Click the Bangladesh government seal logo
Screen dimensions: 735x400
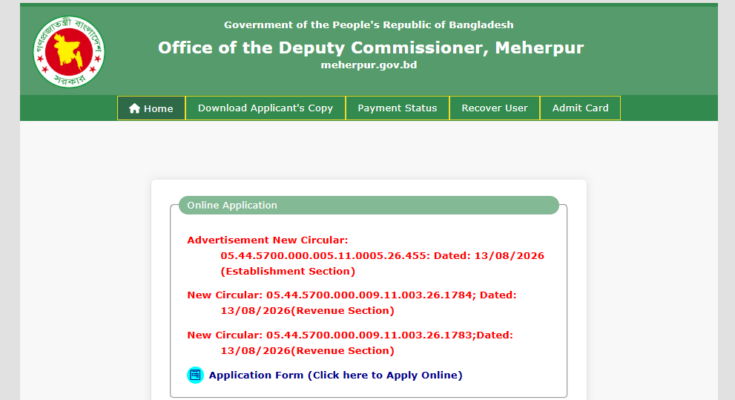69,52
